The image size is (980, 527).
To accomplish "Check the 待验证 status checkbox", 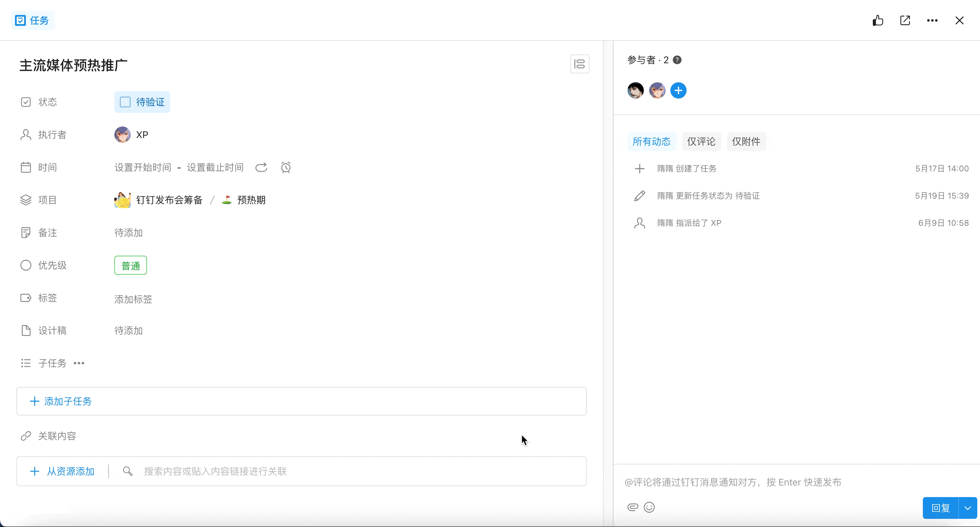I will click(125, 102).
